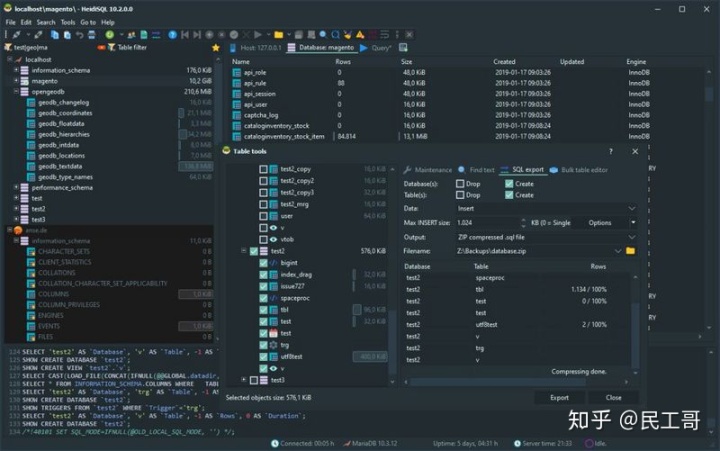This screenshot has width=720, height=451.
Task: Expand the information_schema node under localhost
Action: (16, 70)
